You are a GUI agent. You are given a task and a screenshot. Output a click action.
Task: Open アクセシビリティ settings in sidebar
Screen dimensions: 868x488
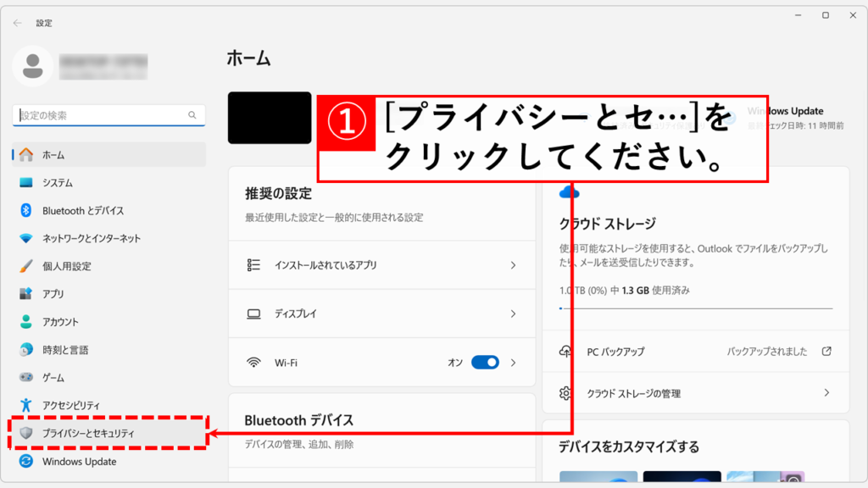71,406
